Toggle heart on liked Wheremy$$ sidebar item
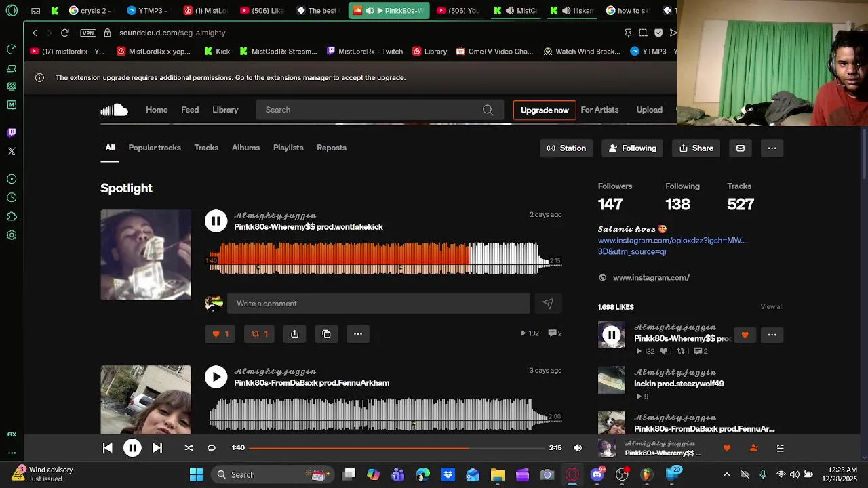 click(745, 335)
